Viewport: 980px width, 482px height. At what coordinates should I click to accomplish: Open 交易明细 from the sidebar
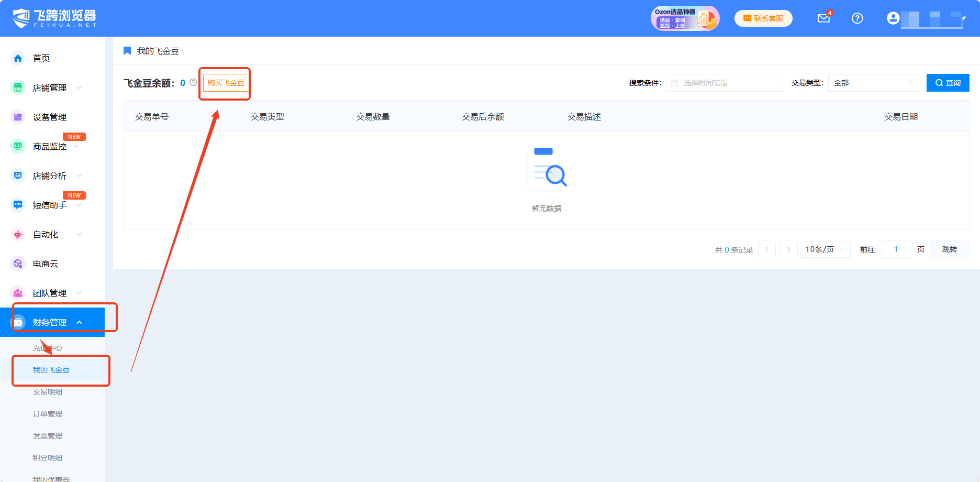(x=47, y=392)
